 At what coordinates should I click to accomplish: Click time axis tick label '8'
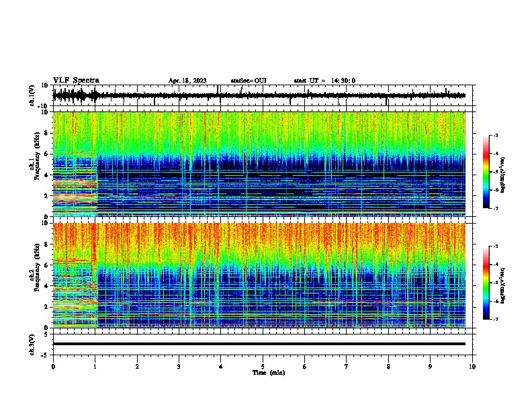[x=388, y=367]
